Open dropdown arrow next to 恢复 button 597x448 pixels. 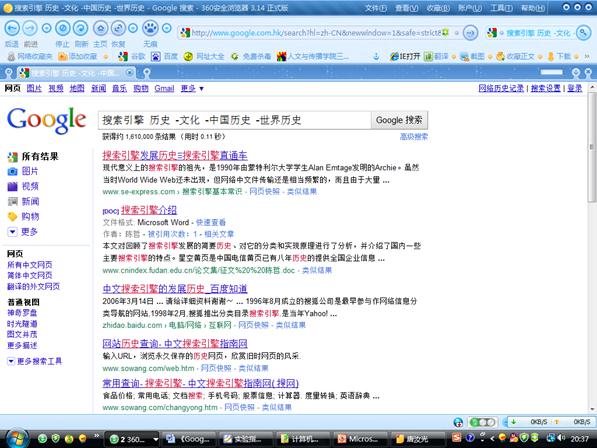(132, 28)
